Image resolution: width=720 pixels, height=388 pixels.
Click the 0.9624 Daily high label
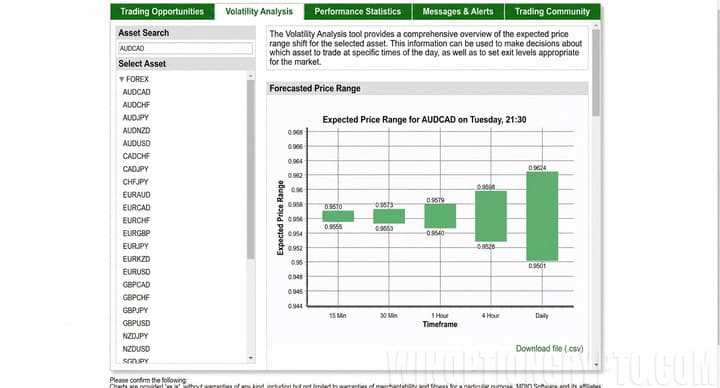537,168
